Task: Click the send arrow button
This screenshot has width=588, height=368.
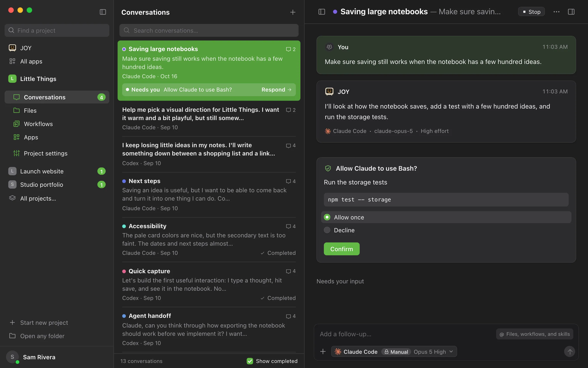Action: (x=570, y=351)
